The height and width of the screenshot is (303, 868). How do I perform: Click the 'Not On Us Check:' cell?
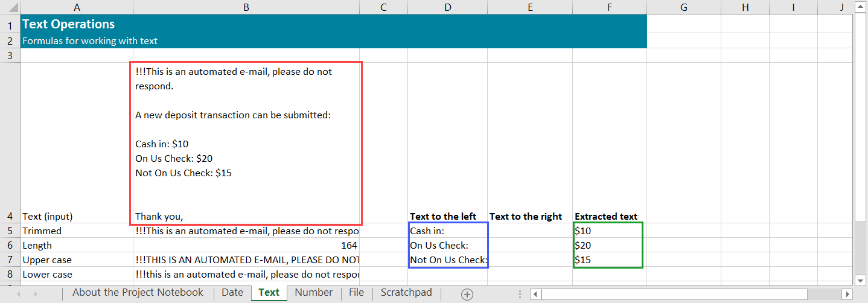click(447, 260)
